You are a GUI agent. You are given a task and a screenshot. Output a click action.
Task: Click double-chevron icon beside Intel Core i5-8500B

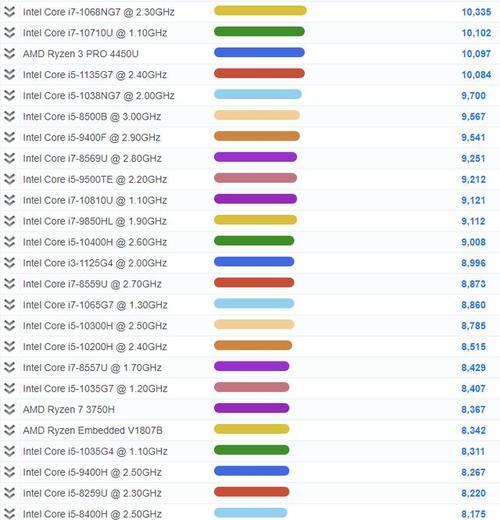pos(9,116)
